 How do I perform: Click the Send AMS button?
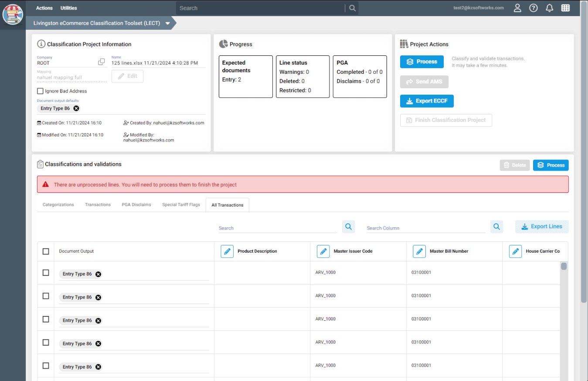pos(424,82)
